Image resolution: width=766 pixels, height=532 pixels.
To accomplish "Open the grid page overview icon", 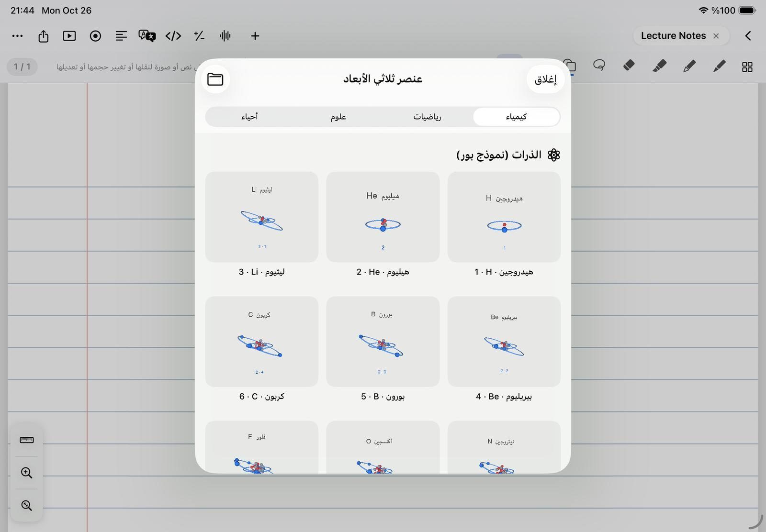I will coord(747,66).
